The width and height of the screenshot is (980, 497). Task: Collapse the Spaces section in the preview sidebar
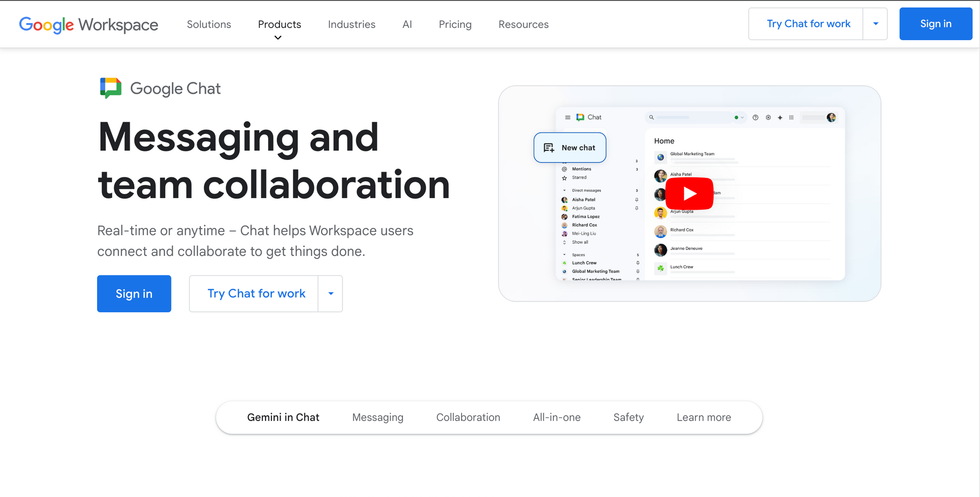click(x=564, y=255)
